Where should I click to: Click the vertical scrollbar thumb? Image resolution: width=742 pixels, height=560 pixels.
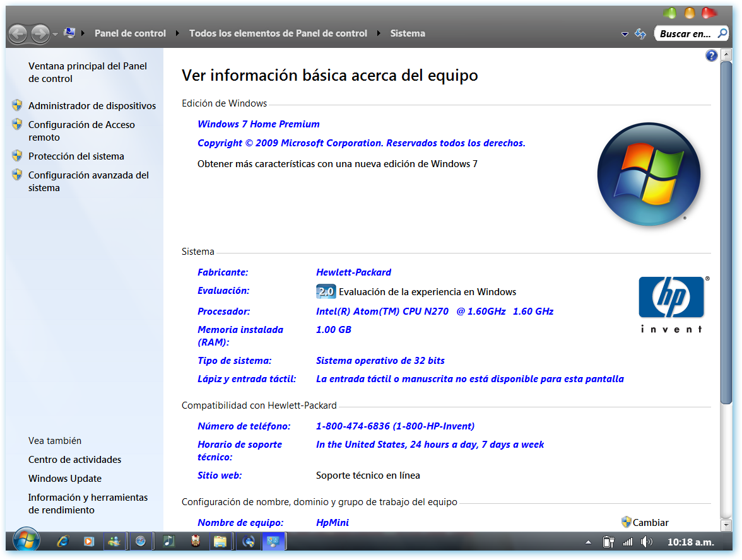[x=726, y=233]
